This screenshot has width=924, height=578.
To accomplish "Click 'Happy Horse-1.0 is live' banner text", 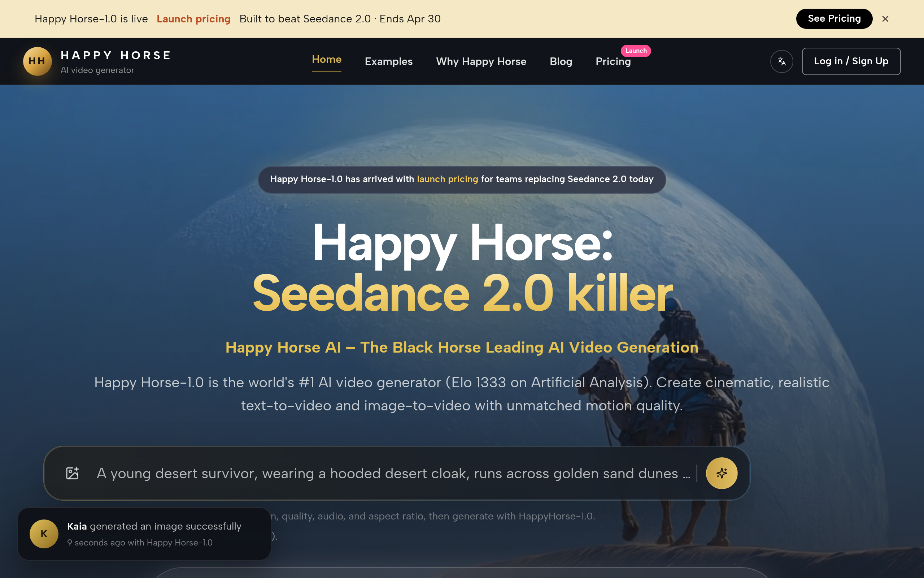I will (91, 19).
